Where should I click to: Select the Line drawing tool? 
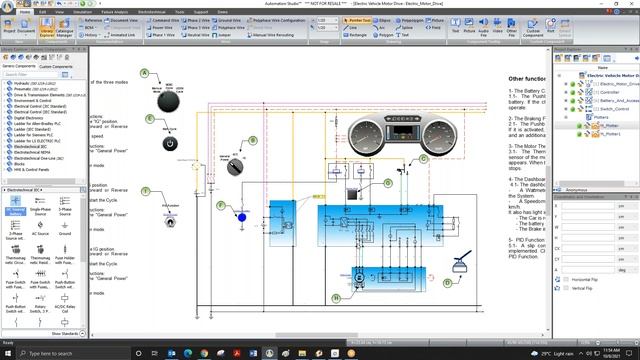click(350, 27)
